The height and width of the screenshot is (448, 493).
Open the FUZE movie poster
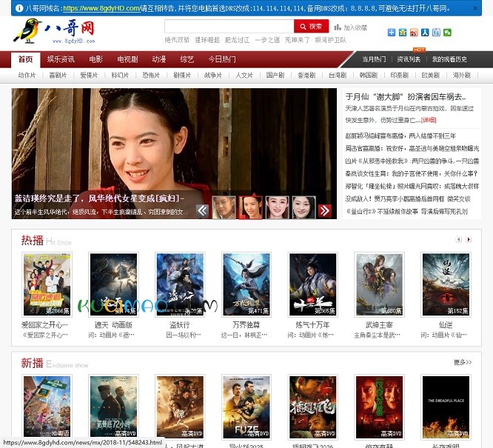point(246,407)
